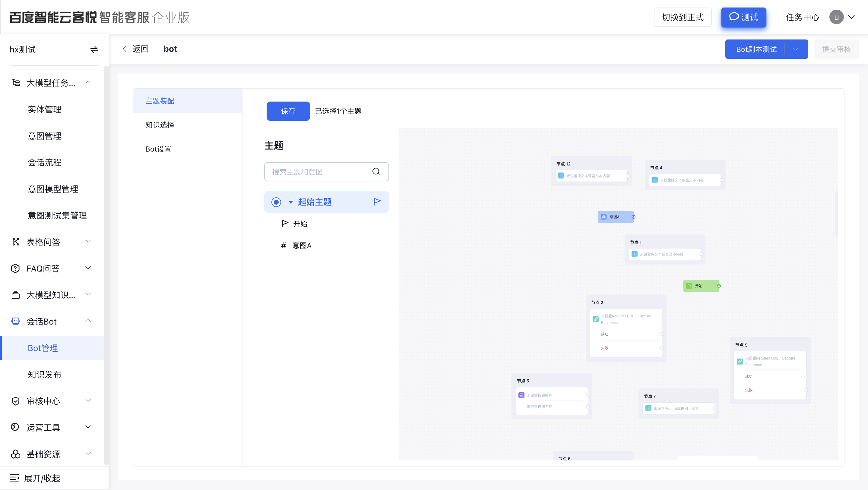Click the 保存 button
The height and width of the screenshot is (490, 868).
(x=288, y=111)
